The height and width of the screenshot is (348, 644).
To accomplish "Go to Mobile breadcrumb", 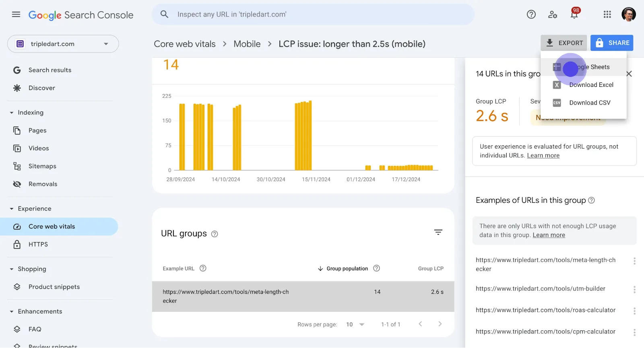I will 247,44.
